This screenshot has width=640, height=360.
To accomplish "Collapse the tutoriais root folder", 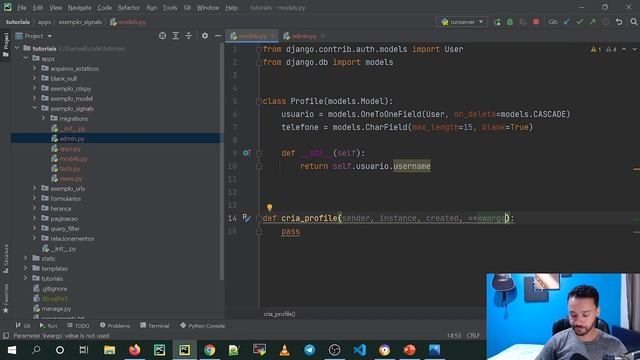I will point(17,48).
